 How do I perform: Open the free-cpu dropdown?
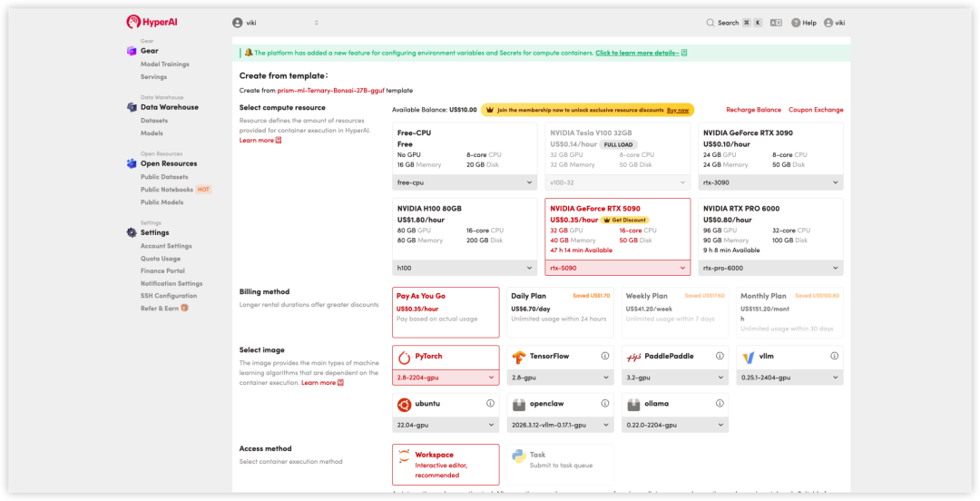465,182
